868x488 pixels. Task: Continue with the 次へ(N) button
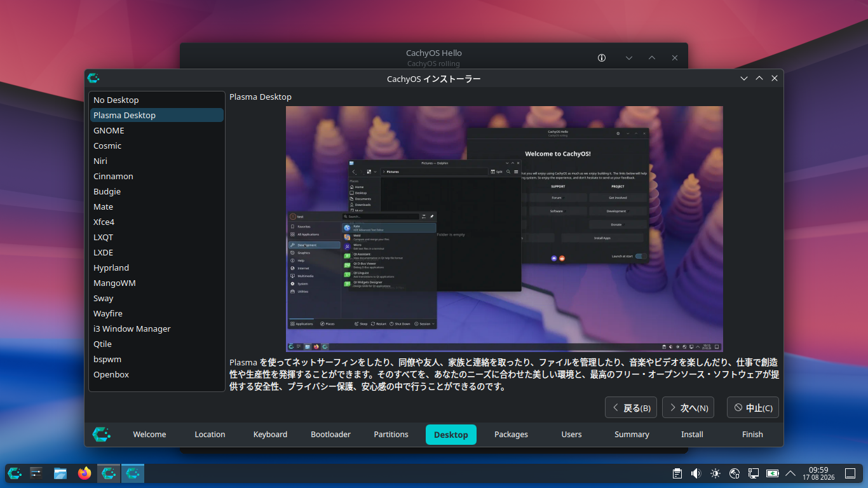tap(688, 408)
